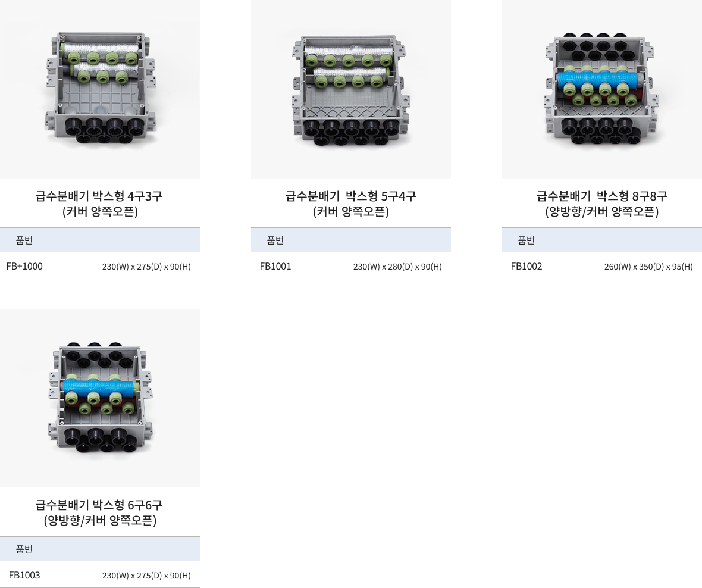Click the 품번 header above FB1003
The width and height of the screenshot is (702, 588).
pos(24,549)
